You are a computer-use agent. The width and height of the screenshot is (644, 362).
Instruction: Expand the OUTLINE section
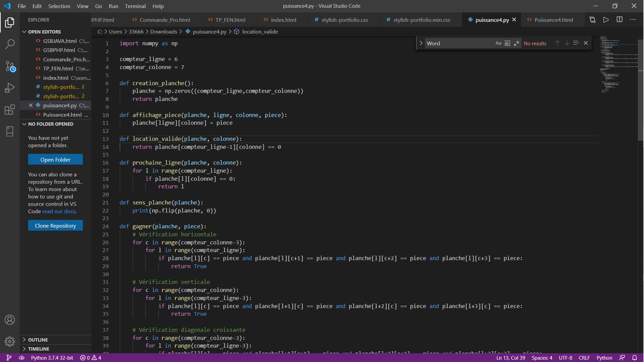click(x=38, y=340)
